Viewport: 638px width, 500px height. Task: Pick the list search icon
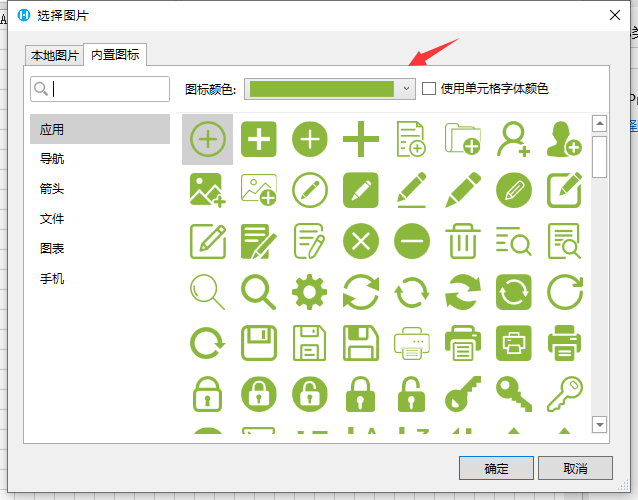513,241
